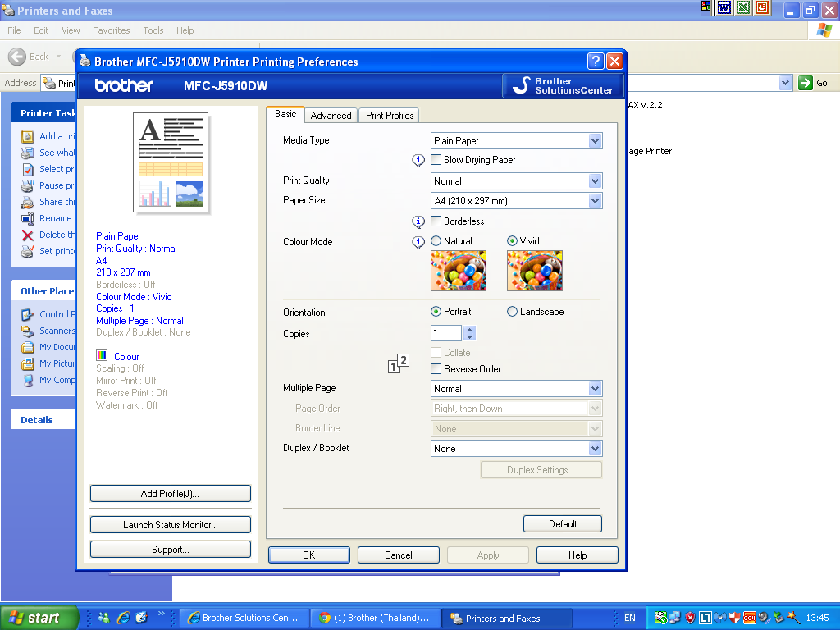Switch to the Advanced tab
This screenshot has width=840, height=630.
click(x=331, y=115)
